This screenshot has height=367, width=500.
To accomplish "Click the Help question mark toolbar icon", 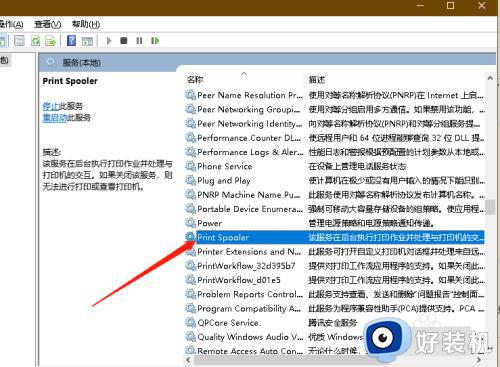I will (x=71, y=41).
